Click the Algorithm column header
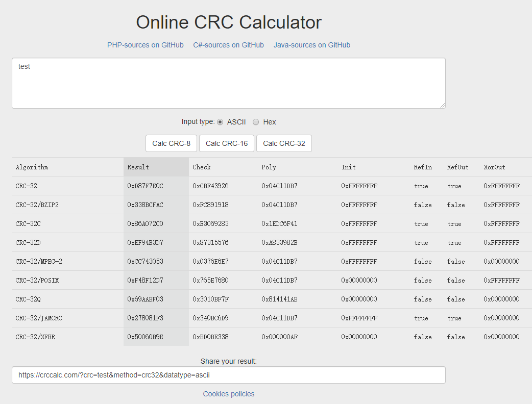 click(x=32, y=167)
